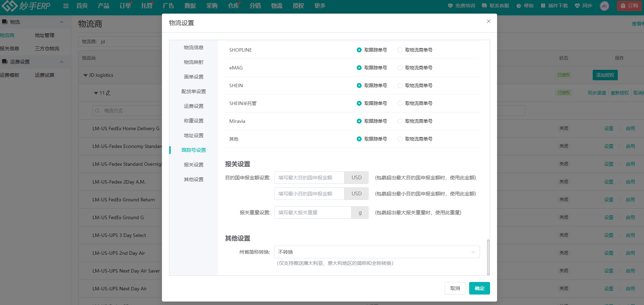Collapse the account 11 tree row
Viewport: 644px width, 305px height.
(96, 93)
